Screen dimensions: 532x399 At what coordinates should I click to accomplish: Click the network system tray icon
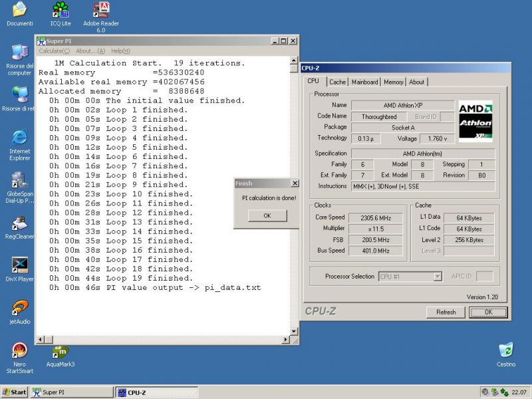click(x=504, y=392)
